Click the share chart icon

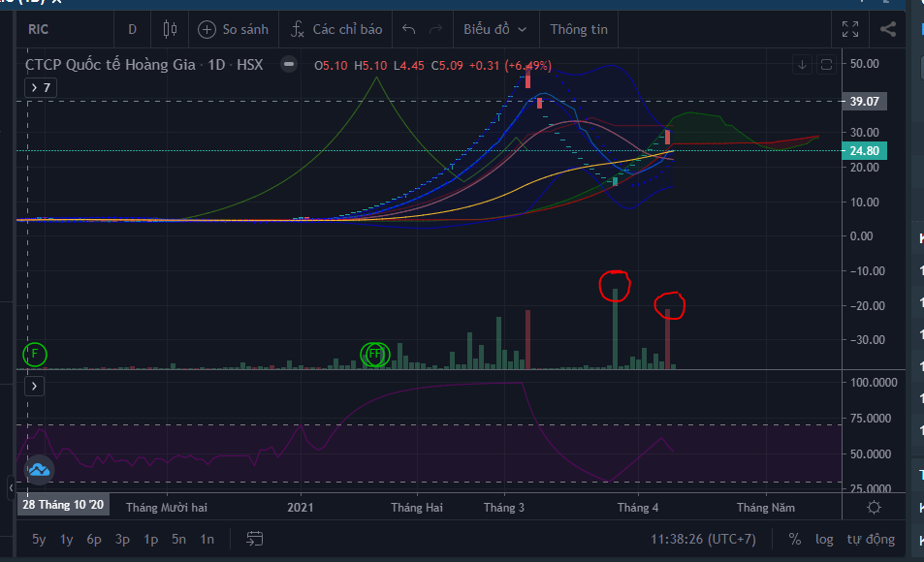[888, 29]
